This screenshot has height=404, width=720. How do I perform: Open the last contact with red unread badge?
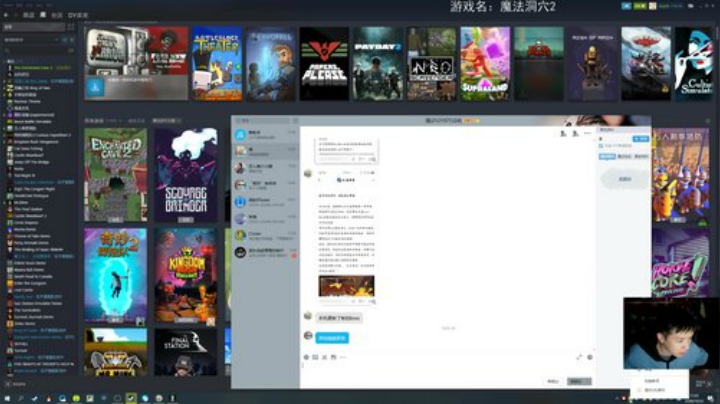pos(266,252)
